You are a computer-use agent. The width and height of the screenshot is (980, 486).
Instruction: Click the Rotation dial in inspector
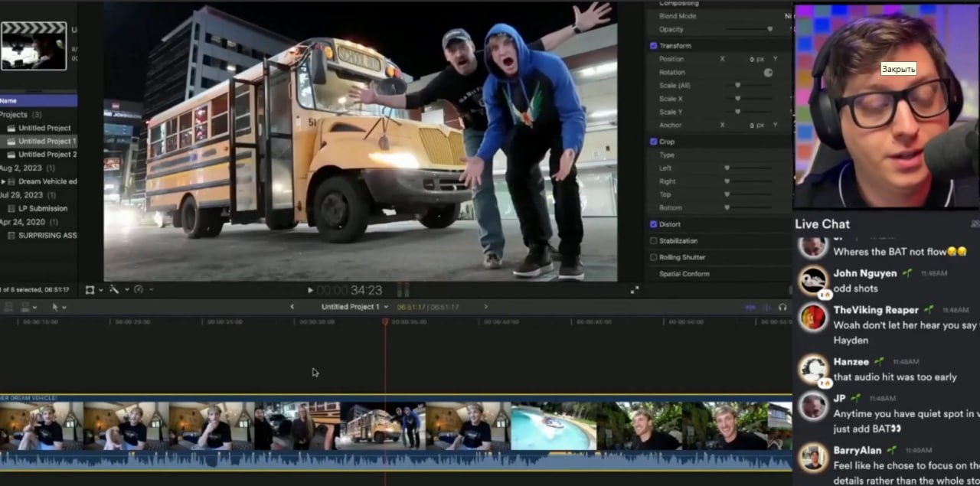(768, 73)
